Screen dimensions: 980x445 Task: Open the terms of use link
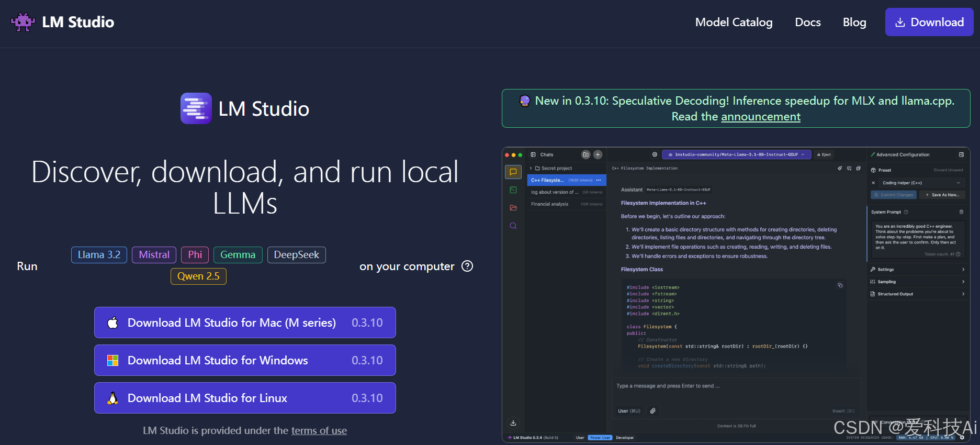click(319, 430)
